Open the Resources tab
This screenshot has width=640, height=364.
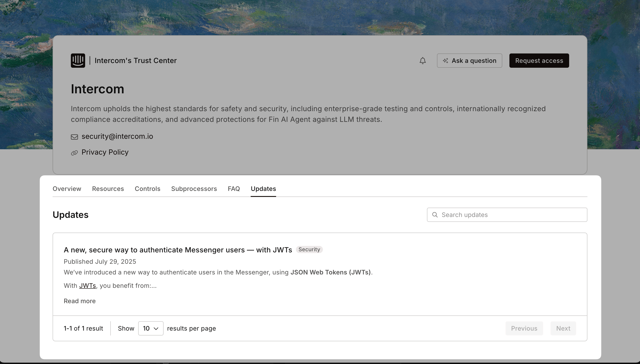(x=108, y=189)
